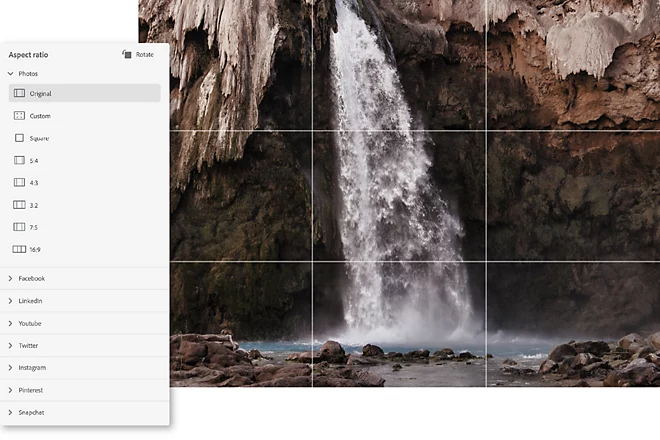660x440 pixels.
Task: Click the Rotate button label
Action: click(145, 54)
